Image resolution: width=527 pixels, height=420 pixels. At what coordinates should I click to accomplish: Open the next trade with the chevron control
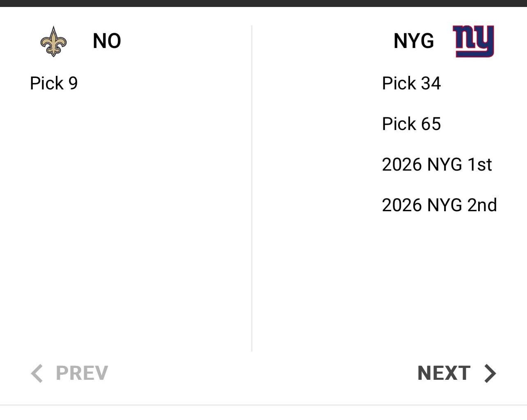tap(490, 373)
